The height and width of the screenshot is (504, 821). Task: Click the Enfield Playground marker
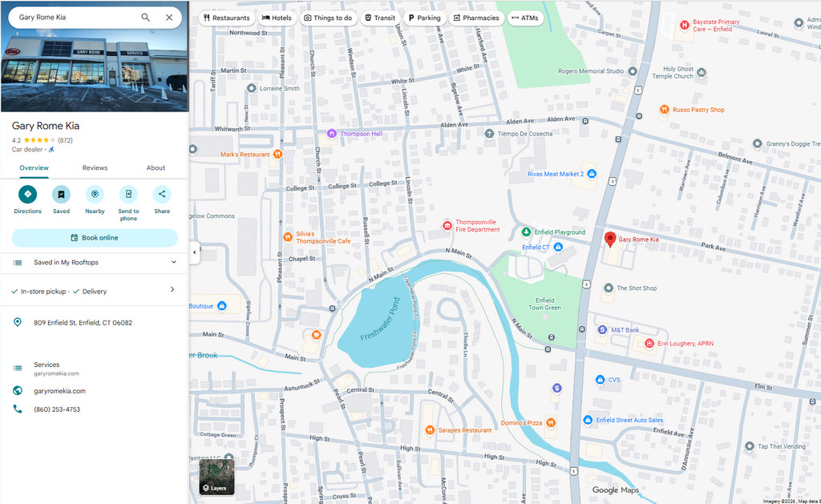click(x=526, y=232)
